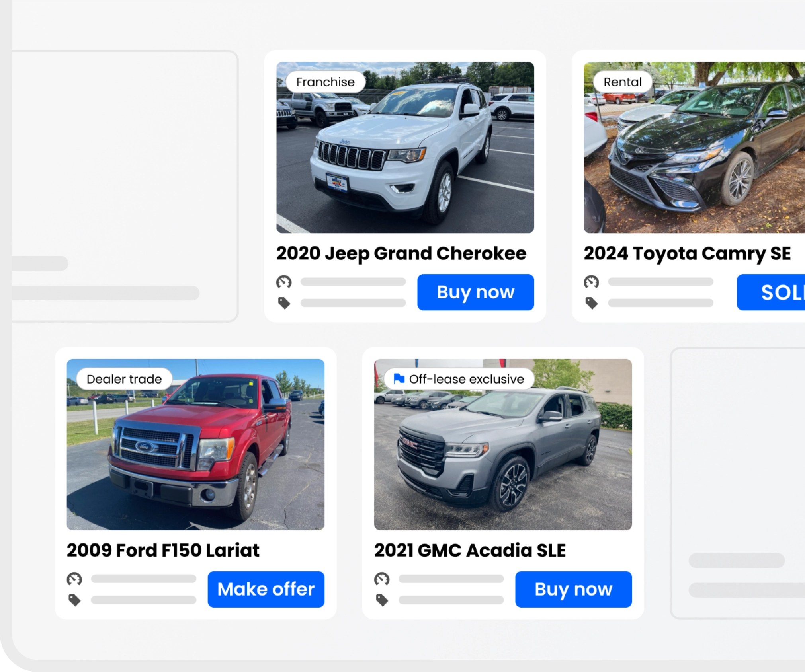
Task: Click the SOLD button on Toyota Camry card
Action: (771, 292)
